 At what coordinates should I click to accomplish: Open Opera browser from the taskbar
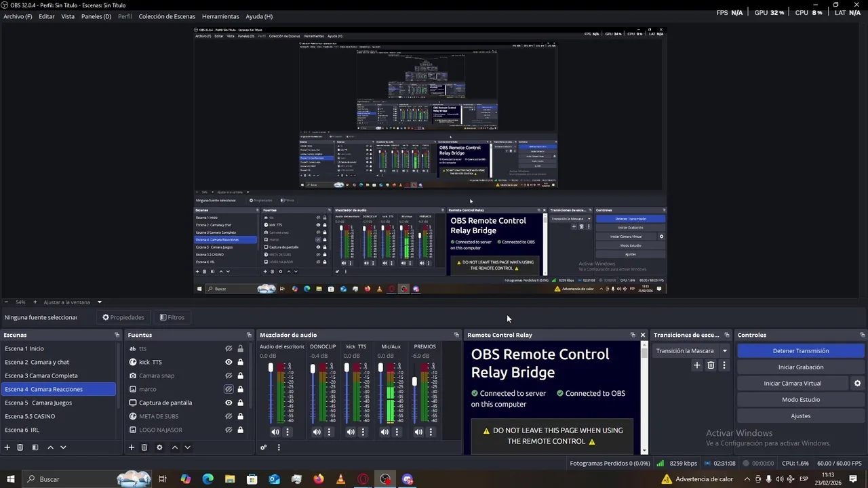pos(363,479)
